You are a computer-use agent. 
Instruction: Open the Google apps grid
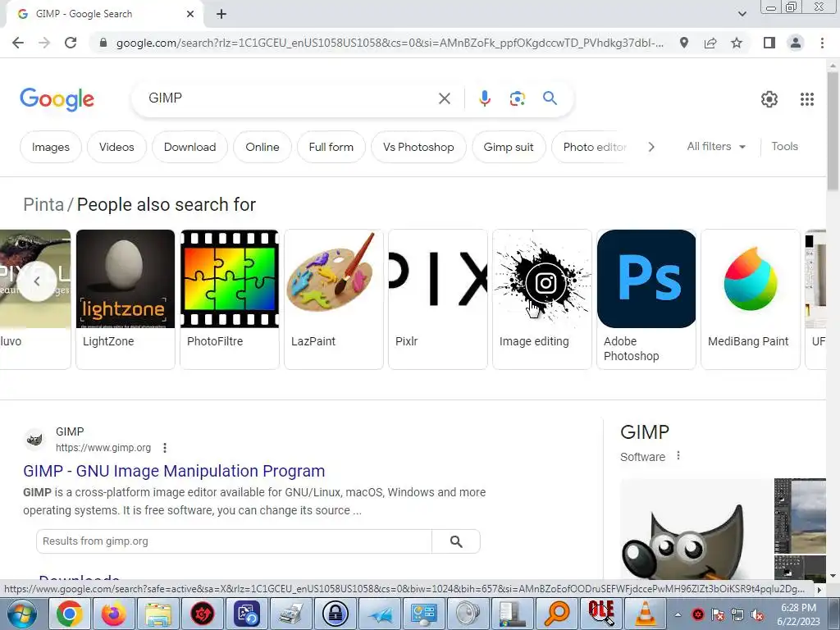(807, 99)
